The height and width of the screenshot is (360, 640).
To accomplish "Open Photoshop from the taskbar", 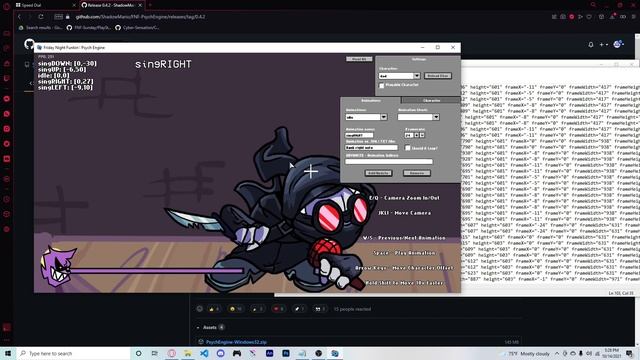I will tap(286, 353).
